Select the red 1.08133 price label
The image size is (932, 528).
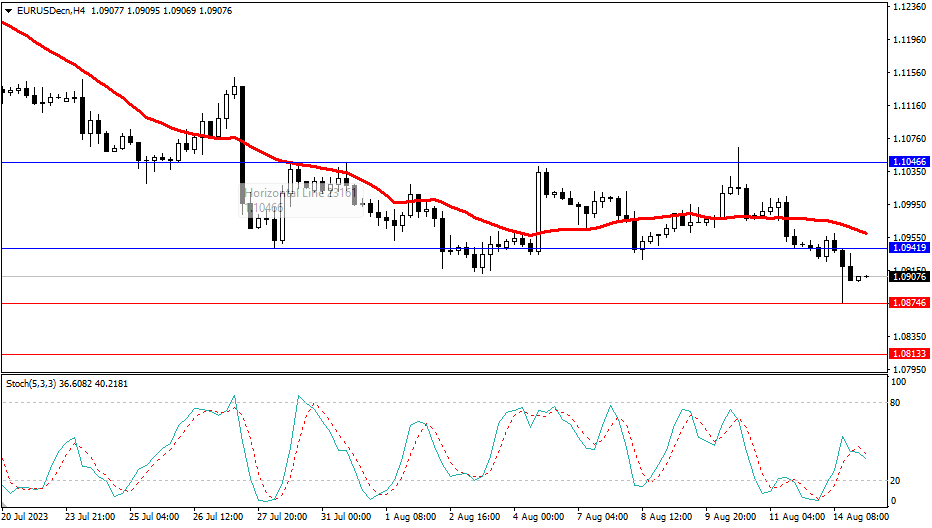pyautogui.click(x=908, y=354)
